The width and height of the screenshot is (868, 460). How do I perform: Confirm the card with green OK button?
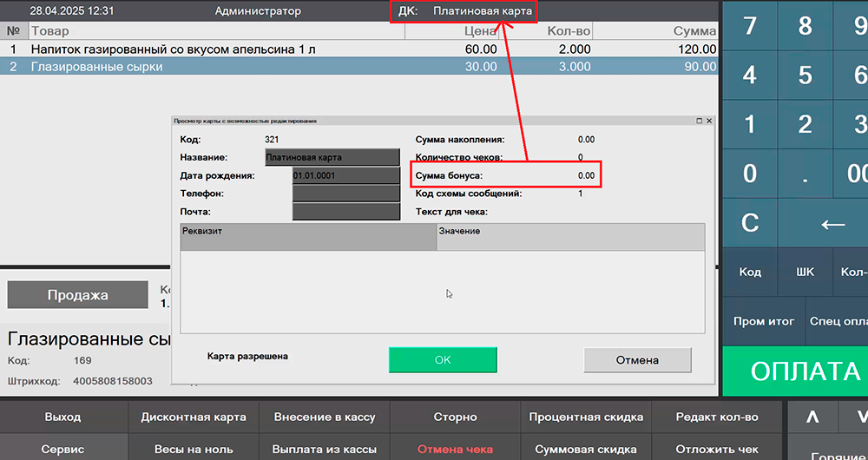443,359
